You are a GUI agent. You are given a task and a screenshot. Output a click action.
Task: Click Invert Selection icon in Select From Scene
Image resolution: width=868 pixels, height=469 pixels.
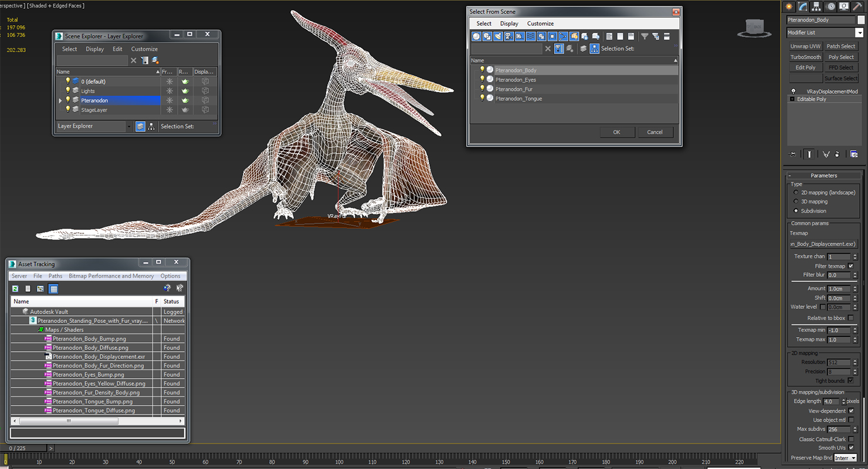[x=630, y=36]
